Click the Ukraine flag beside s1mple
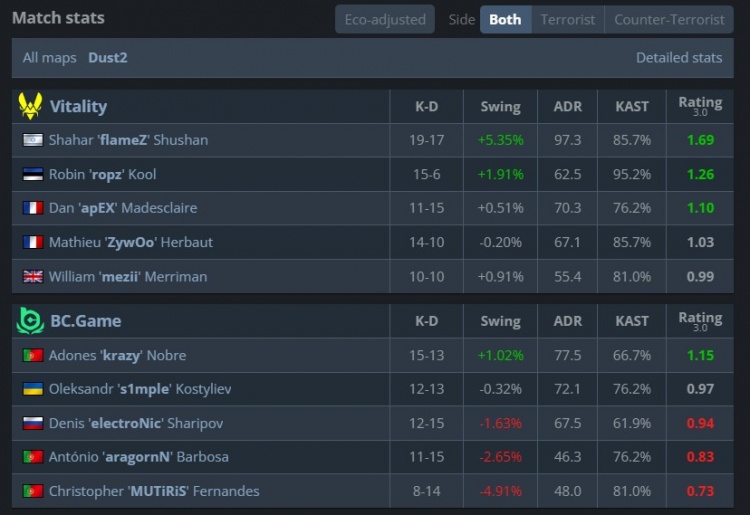This screenshot has height=515, width=750. 32,389
